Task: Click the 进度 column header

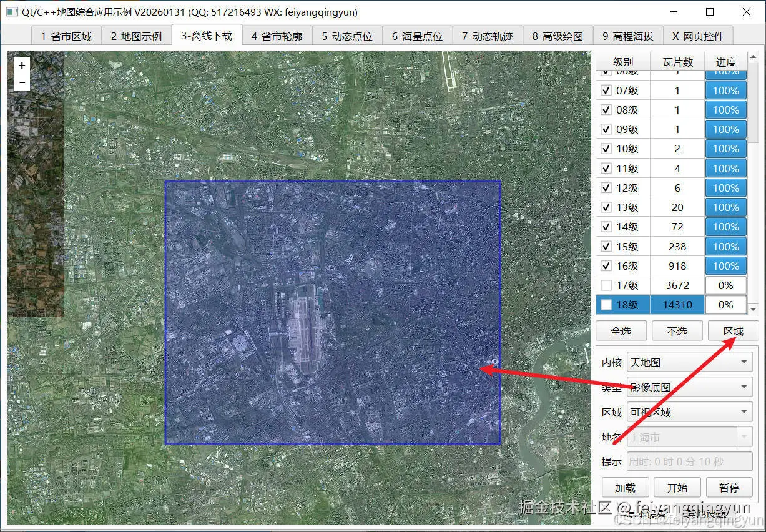Action: tap(726, 62)
